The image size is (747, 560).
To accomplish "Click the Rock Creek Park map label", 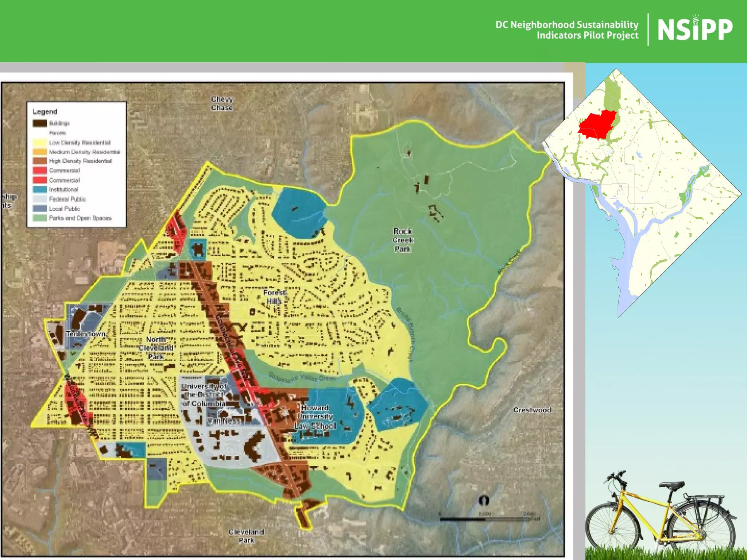I will 402,240.
